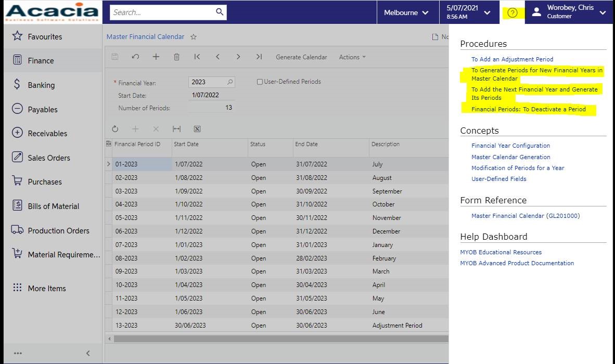Click the fit columns width icon

(x=176, y=129)
